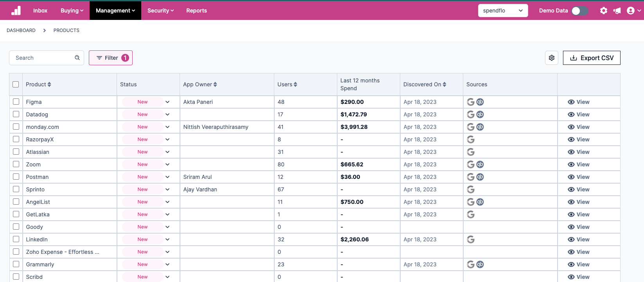This screenshot has height=282, width=644.
Task: Click Google source icon for LinkedIn
Action: tap(471, 239)
